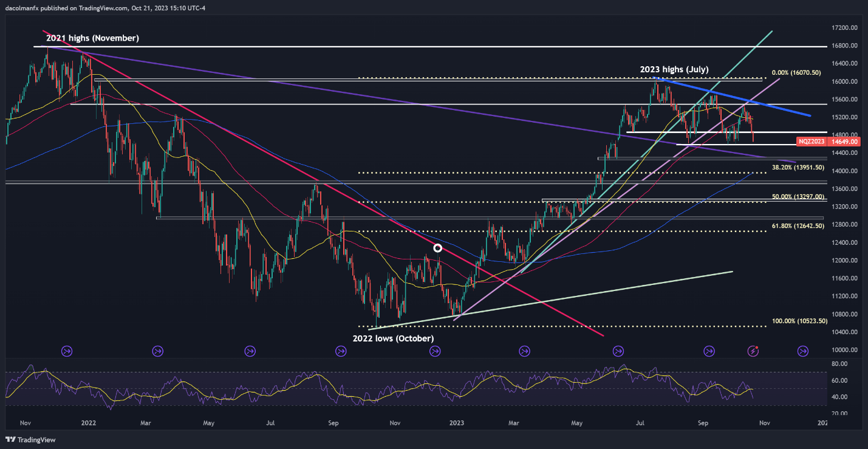This screenshot has width=868, height=449.
Task: Click the TradingView logo
Action: 28,439
